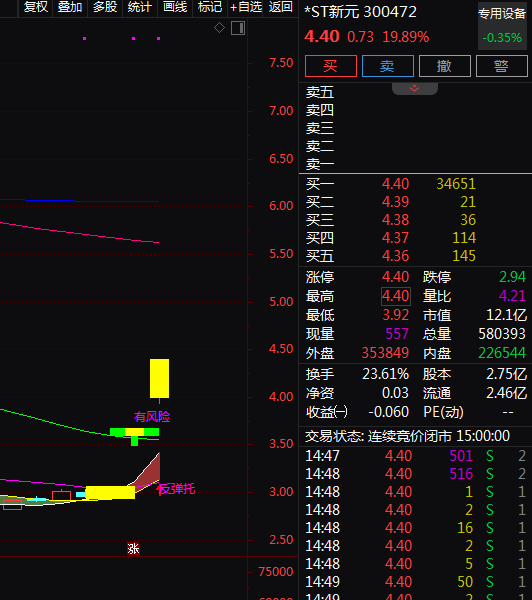Click the 撤 cancel order button

tap(444, 66)
